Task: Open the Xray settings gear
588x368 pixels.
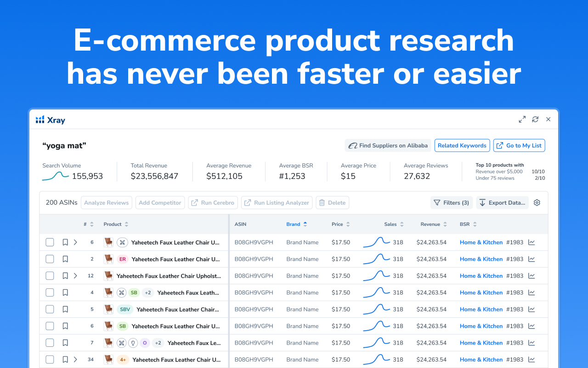Action: point(537,202)
